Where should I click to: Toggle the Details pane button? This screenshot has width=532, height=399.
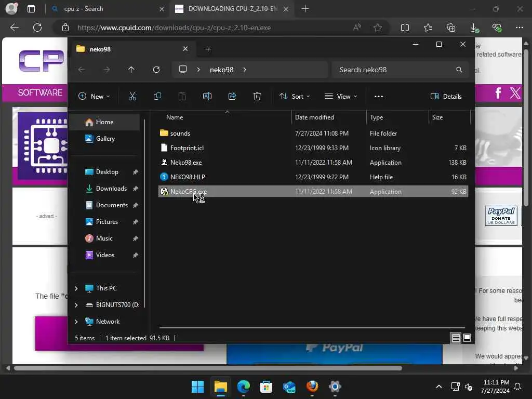click(446, 96)
